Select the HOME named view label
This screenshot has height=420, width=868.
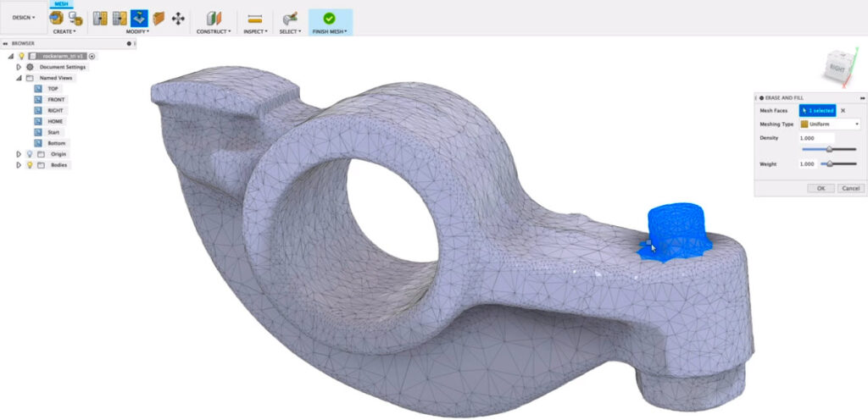(55, 122)
